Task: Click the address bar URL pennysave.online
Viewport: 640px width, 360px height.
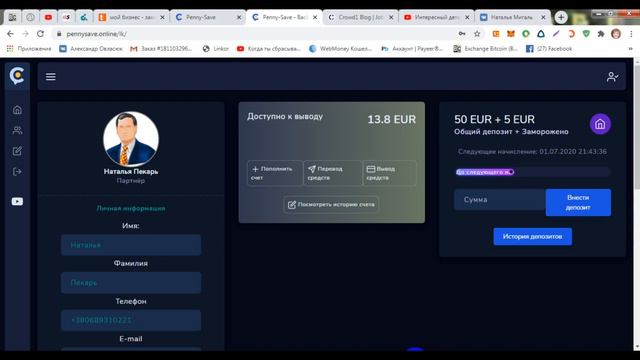Action: [x=97, y=34]
